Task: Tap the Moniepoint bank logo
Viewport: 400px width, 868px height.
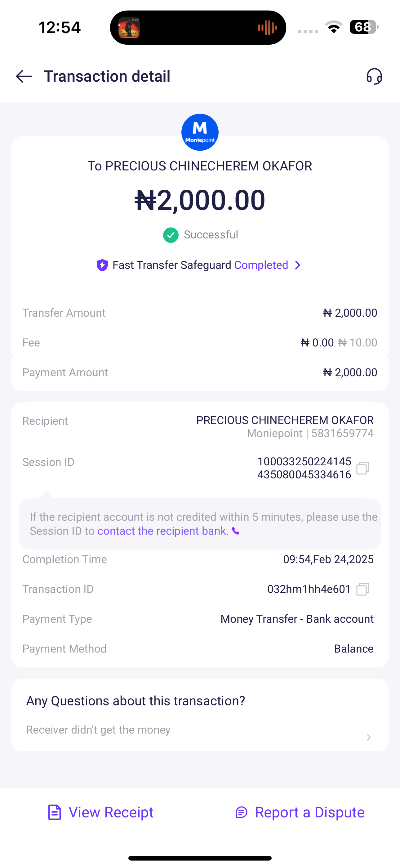Action: [200, 133]
